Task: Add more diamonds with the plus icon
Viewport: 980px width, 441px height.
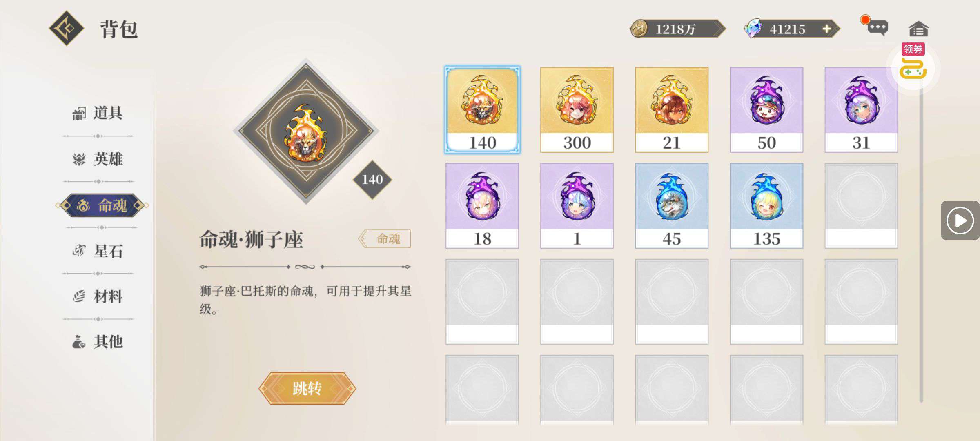Action: (826, 29)
